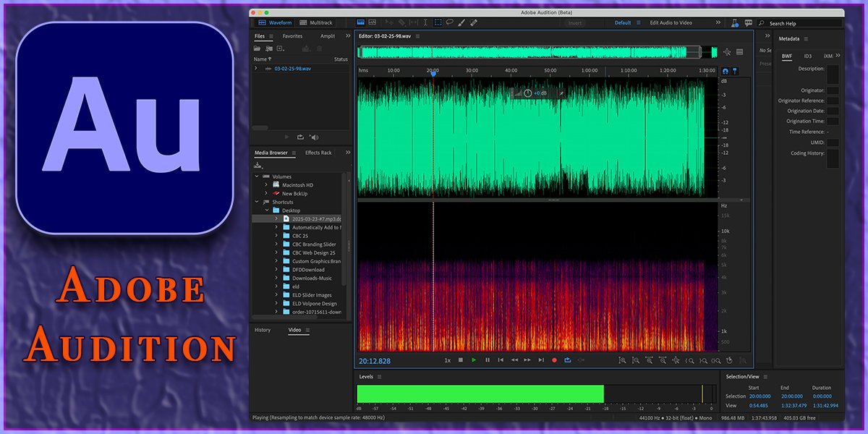Click the Import File icon in Files panel
This screenshot has width=868, height=434.
269,48
